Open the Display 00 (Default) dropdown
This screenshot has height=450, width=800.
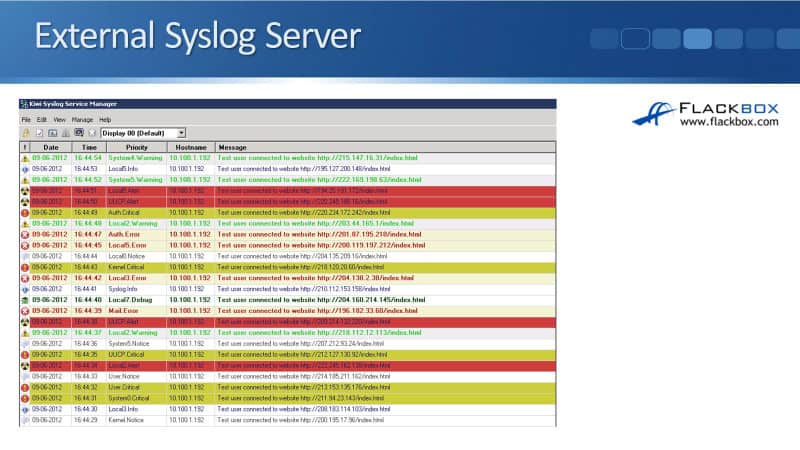click(181, 132)
